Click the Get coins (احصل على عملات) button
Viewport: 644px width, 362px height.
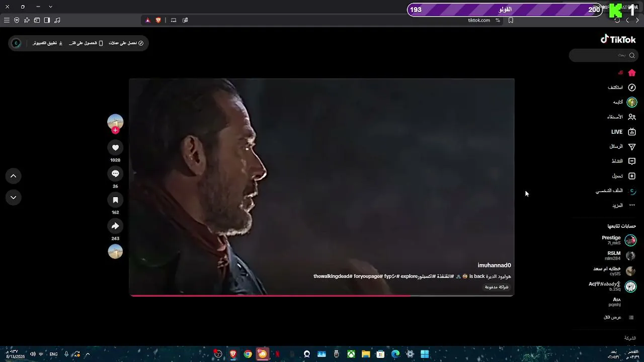click(x=126, y=43)
